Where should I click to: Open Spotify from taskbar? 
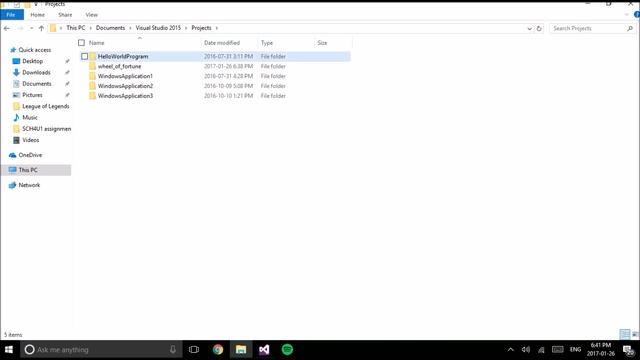pos(287,350)
